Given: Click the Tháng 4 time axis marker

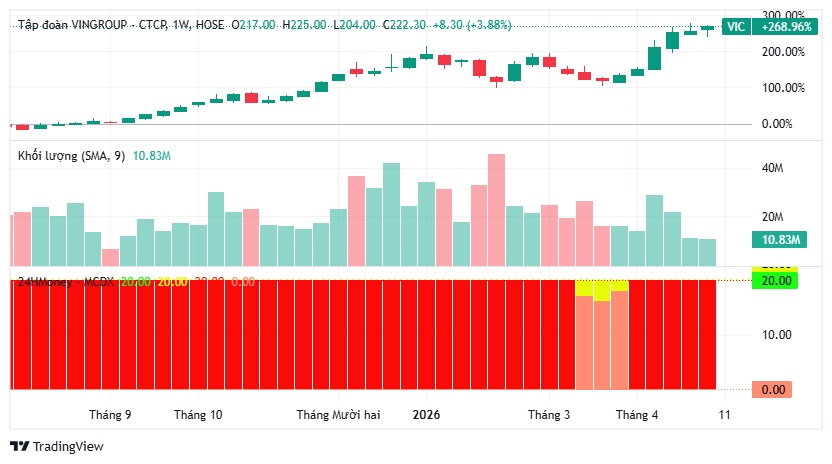Looking at the screenshot, I should (x=637, y=415).
